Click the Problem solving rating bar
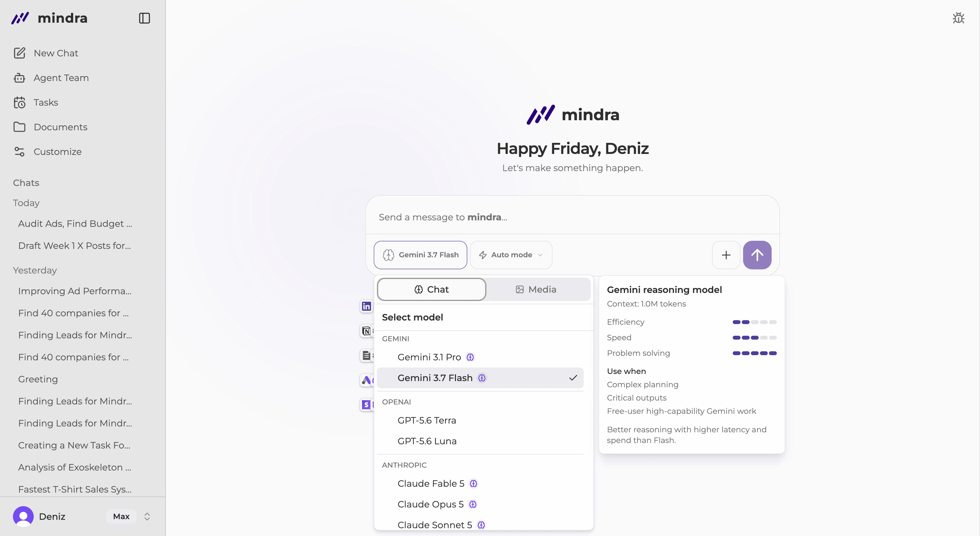The width and height of the screenshot is (980, 536). 754,354
